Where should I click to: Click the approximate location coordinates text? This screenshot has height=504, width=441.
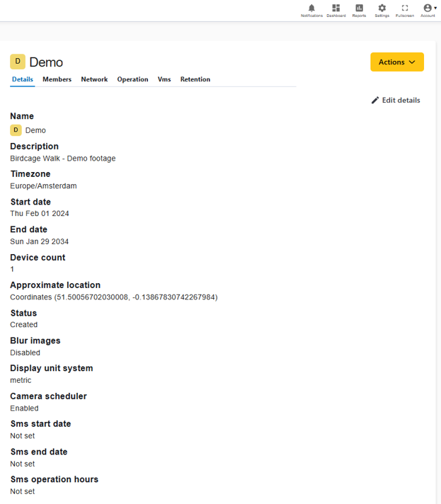[114, 297]
